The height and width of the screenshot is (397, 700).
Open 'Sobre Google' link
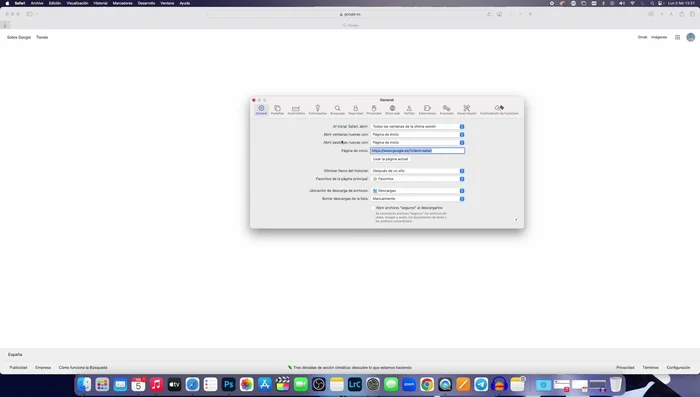pos(19,38)
